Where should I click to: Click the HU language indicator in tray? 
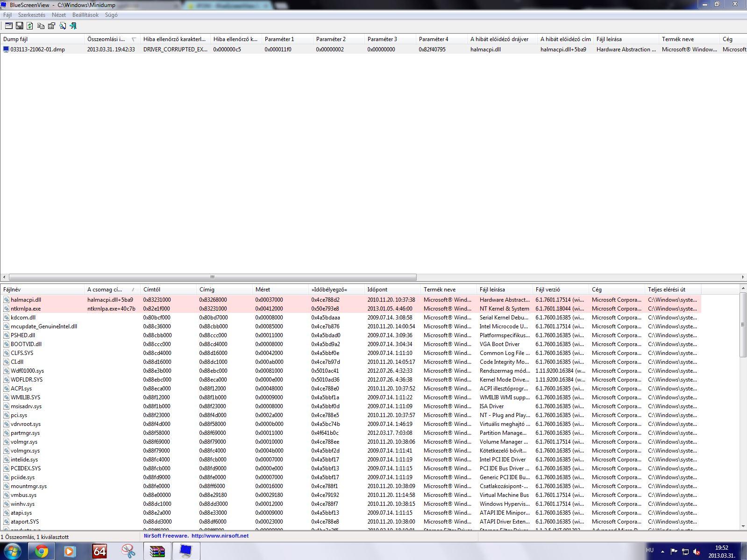[650, 550]
